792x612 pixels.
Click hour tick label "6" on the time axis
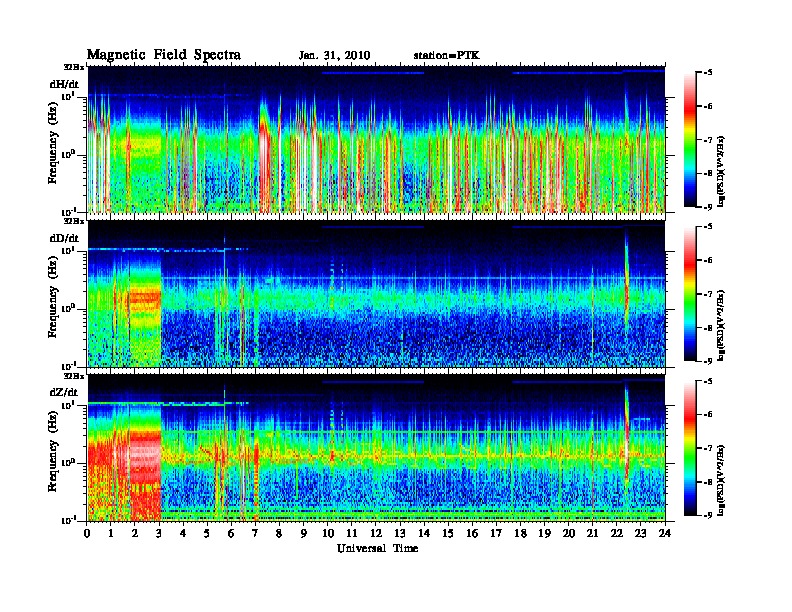(x=231, y=534)
